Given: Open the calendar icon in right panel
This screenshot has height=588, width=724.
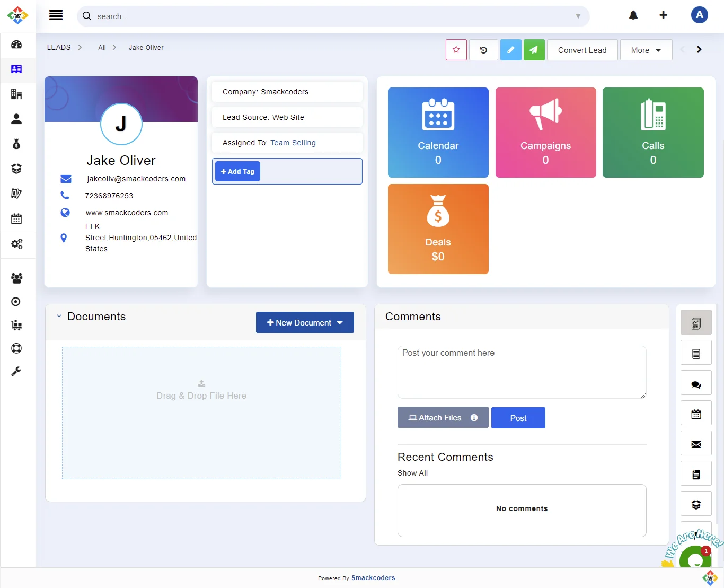Looking at the screenshot, I should [x=696, y=414].
